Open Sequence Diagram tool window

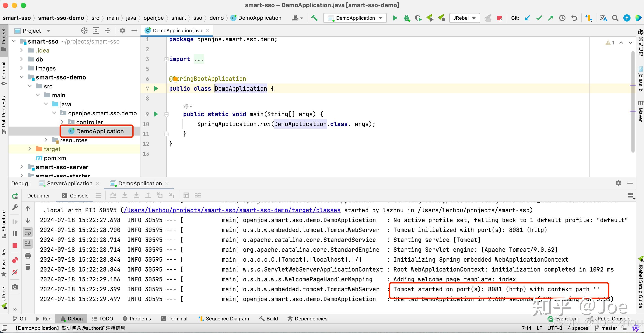(223, 319)
